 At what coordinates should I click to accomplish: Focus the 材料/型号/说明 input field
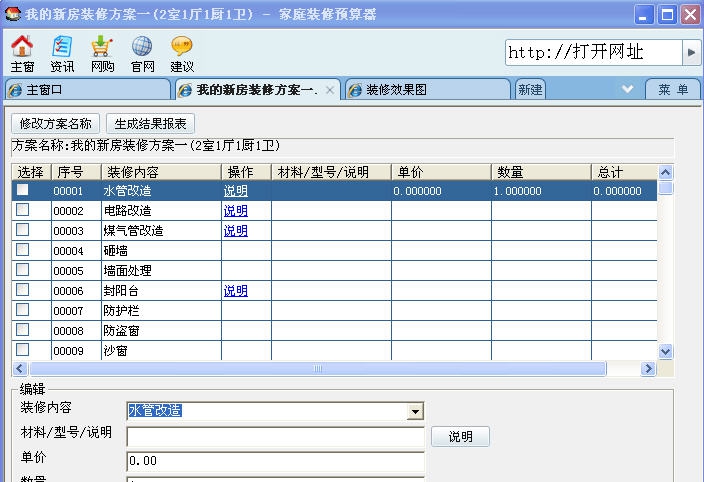pyautogui.click(x=276, y=437)
